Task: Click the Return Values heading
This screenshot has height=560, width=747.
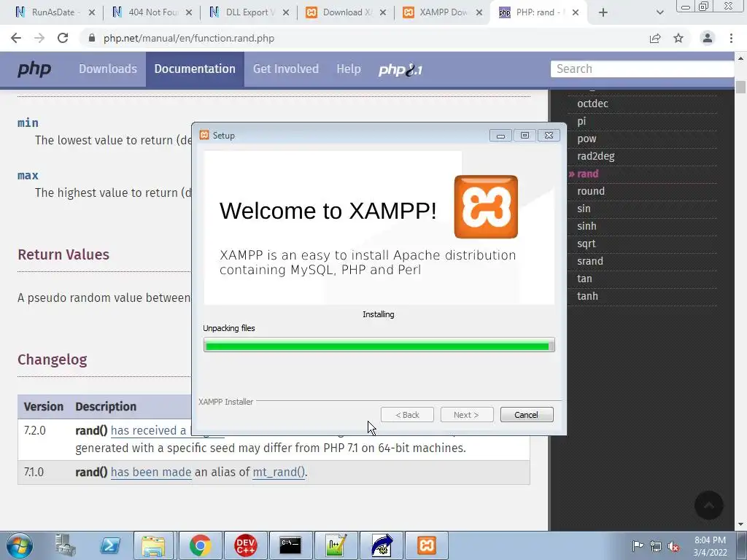Action: (x=63, y=254)
